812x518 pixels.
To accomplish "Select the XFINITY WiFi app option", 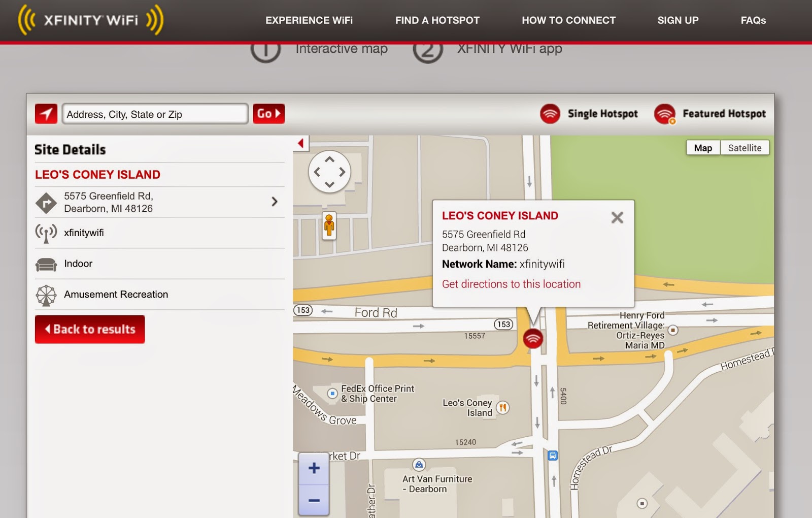I will tap(510, 49).
